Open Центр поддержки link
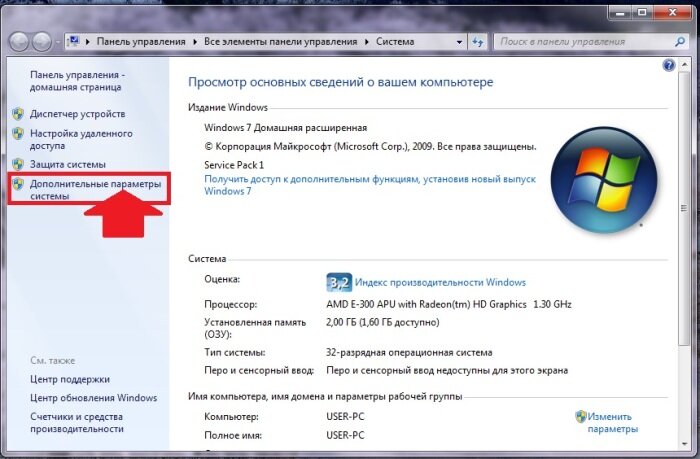Viewport: 700px width, 459px height. pos(70,379)
